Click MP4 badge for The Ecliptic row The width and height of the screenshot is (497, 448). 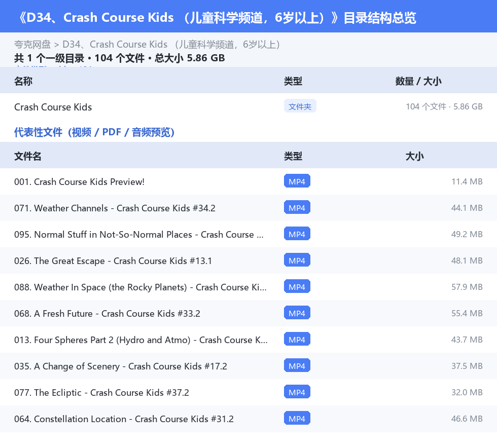[297, 392]
